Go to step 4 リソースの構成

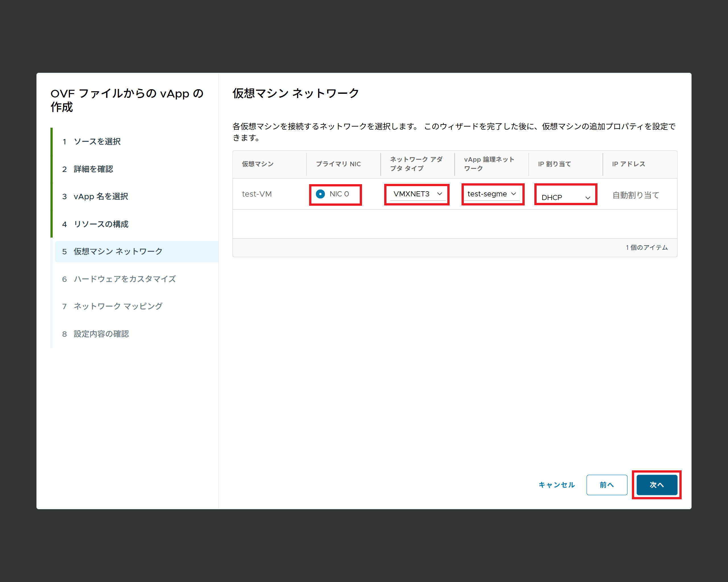coord(101,224)
